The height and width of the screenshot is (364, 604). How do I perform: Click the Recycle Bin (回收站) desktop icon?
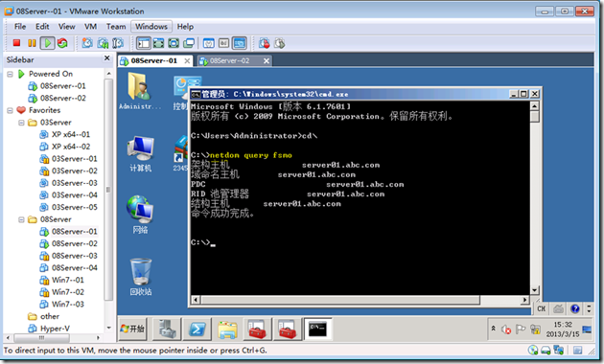(141, 277)
